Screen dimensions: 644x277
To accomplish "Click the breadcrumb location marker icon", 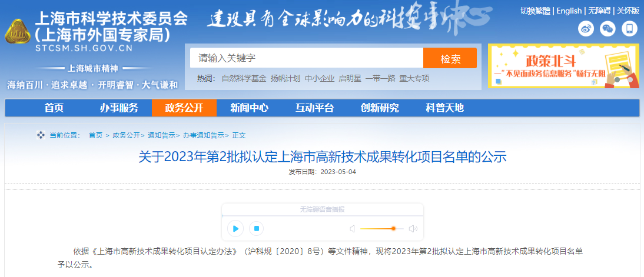I will (41, 135).
